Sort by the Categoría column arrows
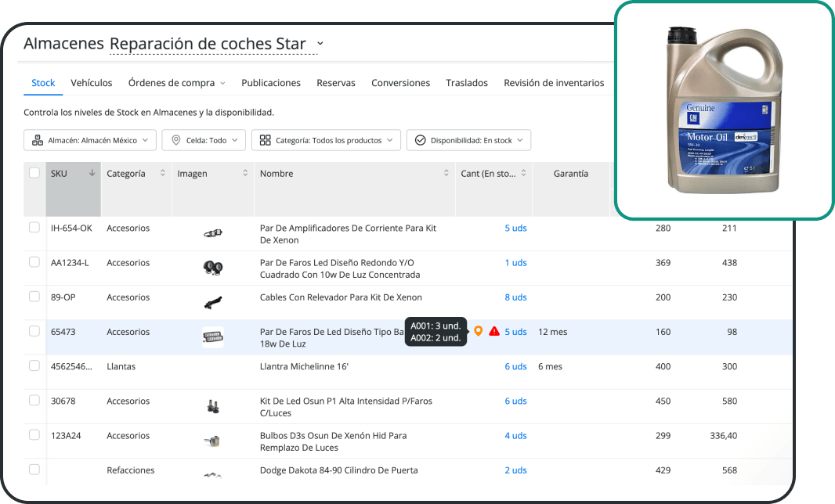This screenshot has width=835, height=504. point(162,173)
